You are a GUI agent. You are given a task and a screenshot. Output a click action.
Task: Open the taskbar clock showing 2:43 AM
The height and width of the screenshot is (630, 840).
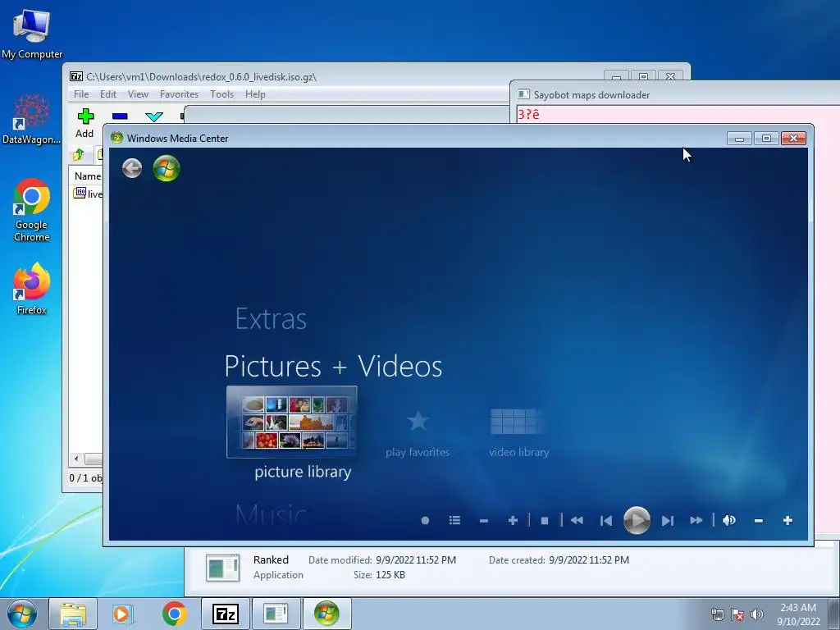pyautogui.click(x=798, y=614)
